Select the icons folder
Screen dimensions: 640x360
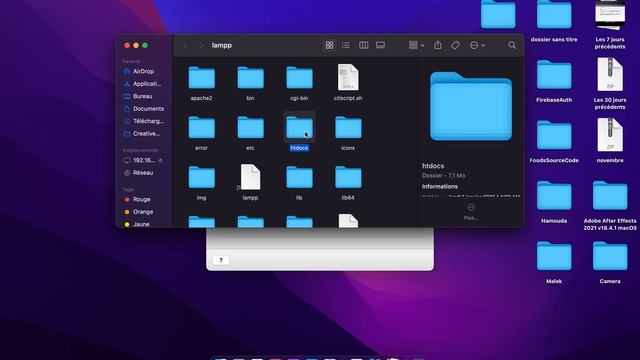[348, 128]
